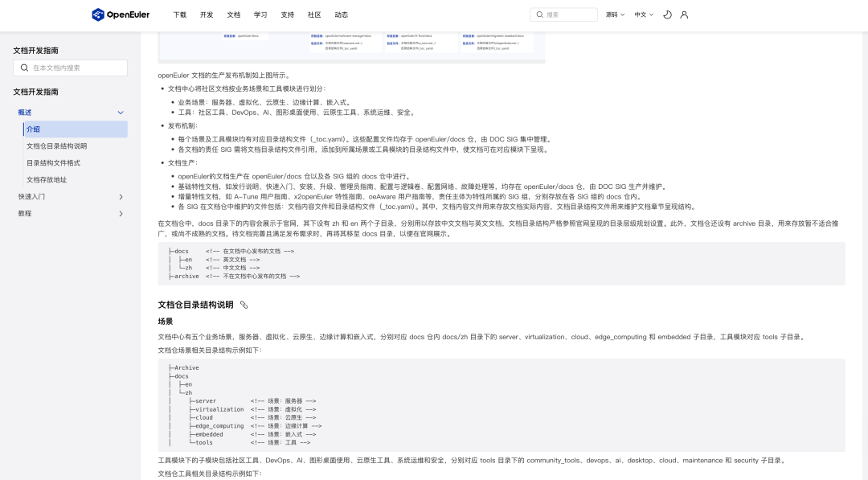Open the 源码 dropdown
The height and width of the screenshot is (480, 868).
click(x=615, y=15)
